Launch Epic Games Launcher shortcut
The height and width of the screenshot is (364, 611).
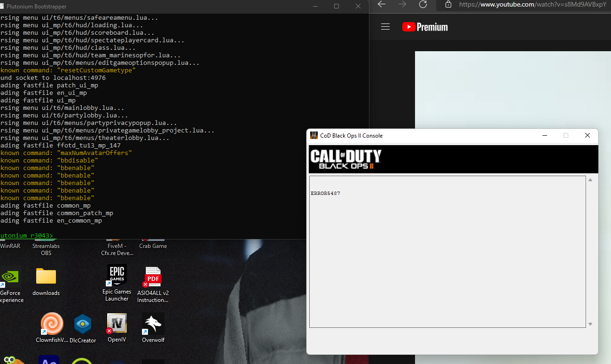coord(117,283)
